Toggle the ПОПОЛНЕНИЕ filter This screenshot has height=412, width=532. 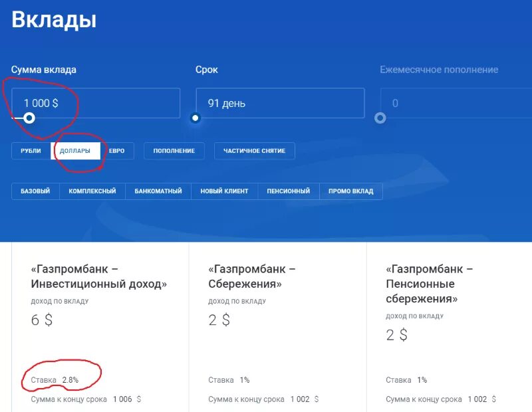click(174, 151)
